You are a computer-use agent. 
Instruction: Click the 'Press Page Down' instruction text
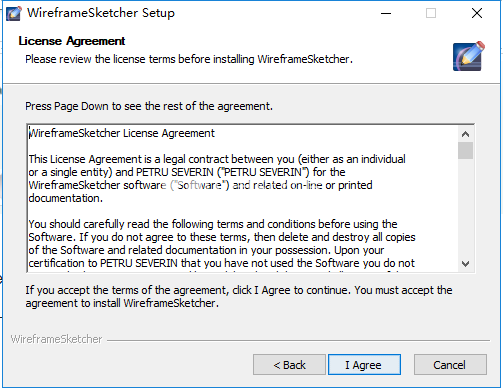(x=149, y=106)
